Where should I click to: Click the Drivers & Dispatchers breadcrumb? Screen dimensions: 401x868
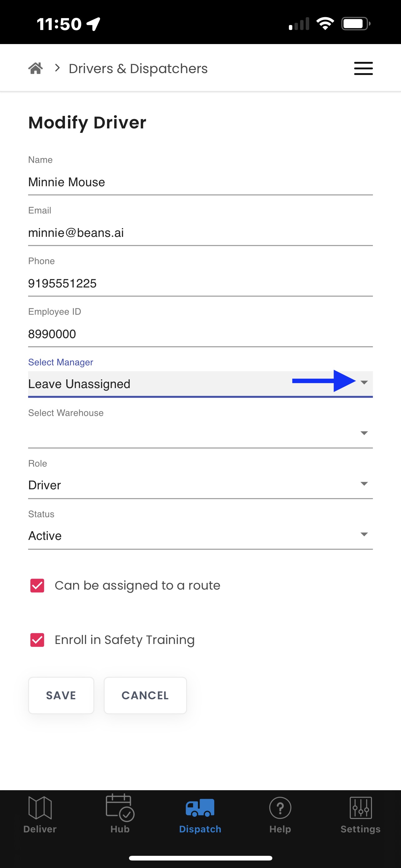(x=138, y=69)
